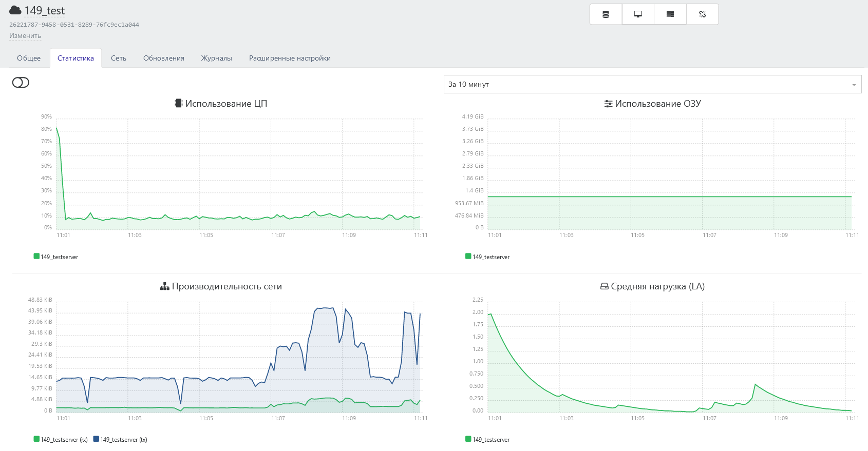The height and width of the screenshot is (451, 868).
Task: Toggle the 149_testserver legend swatch under the RAM chart
Action: pyautogui.click(x=468, y=256)
